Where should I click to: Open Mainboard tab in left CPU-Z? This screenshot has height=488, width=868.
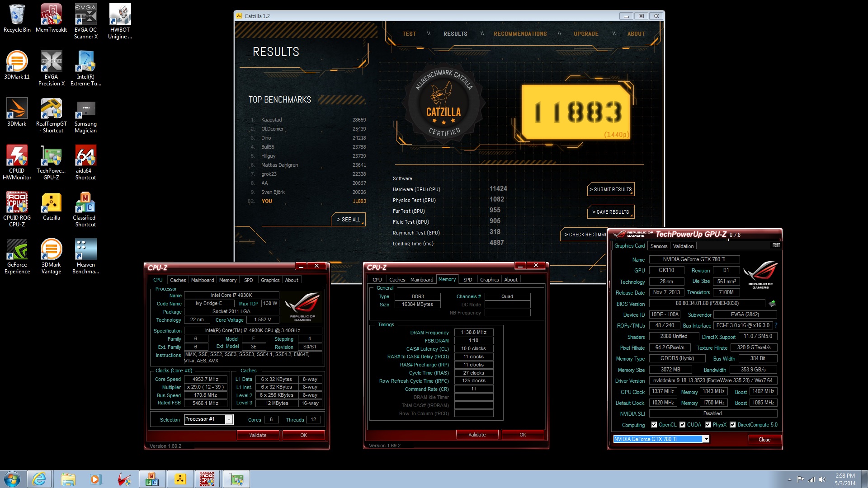tap(202, 280)
